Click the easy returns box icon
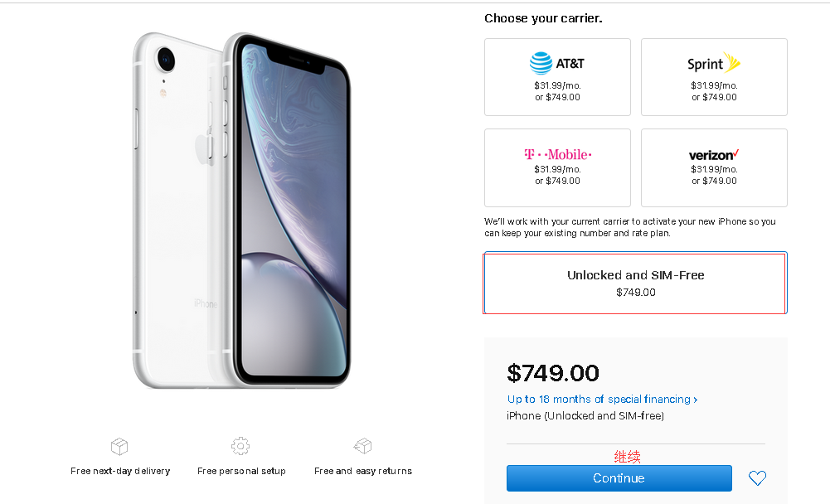The height and width of the screenshot is (504, 830). (x=362, y=447)
